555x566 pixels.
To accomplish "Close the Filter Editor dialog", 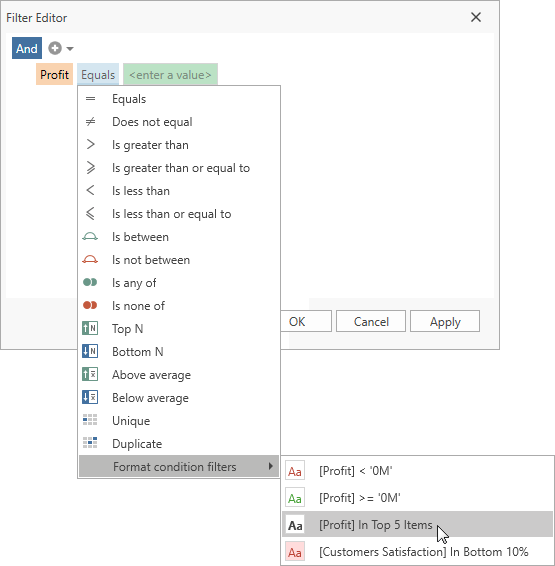I will click(476, 17).
